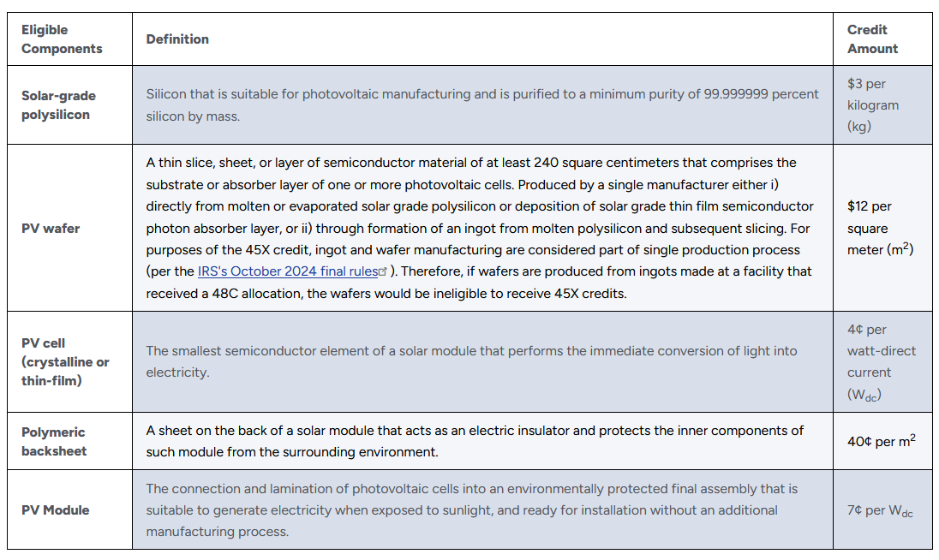The image size is (939, 560).
Task: Select the PV cell (crystalline or thin-film) label
Action: 65,361
